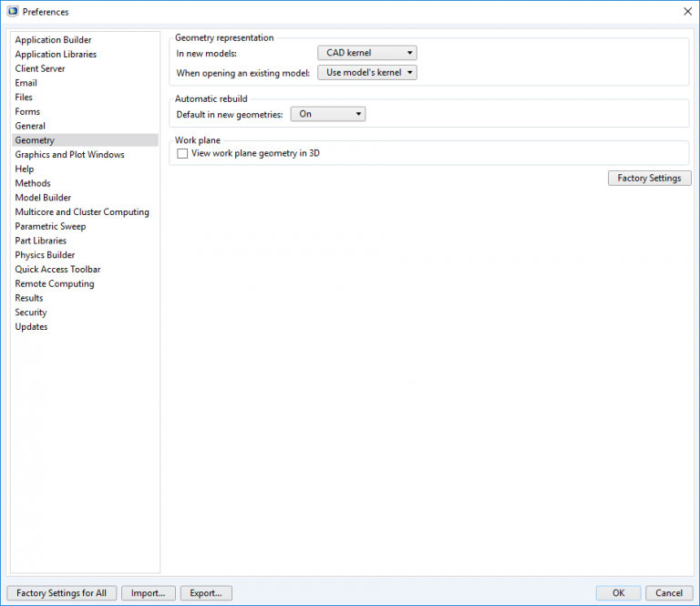
Task: Click the COMSOL icon in title bar
Action: 13,11
